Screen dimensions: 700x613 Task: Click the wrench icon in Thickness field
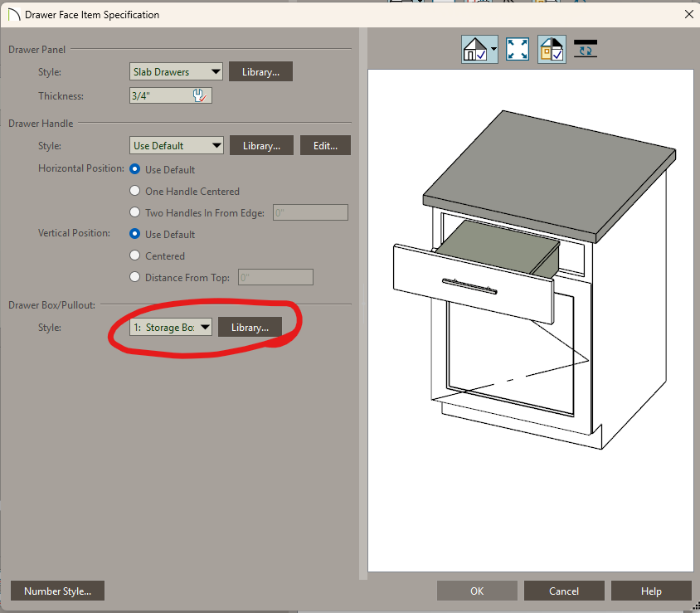(x=200, y=96)
